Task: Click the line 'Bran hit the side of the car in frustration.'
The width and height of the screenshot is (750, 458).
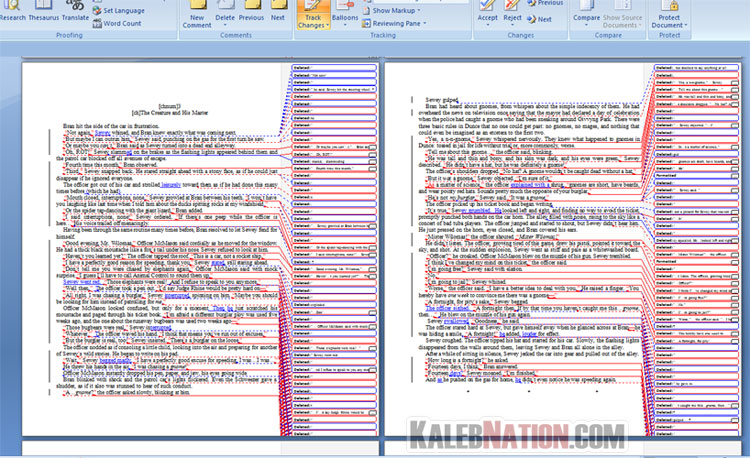Action: pyautogui.click(x=111, y=126)
